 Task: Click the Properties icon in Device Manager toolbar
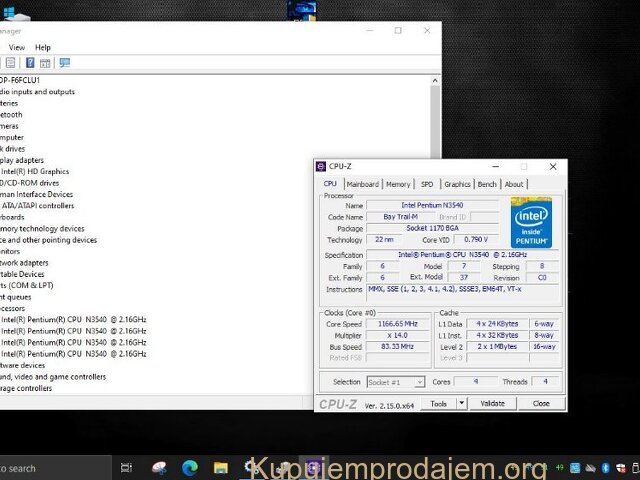(x=10, y=63)
